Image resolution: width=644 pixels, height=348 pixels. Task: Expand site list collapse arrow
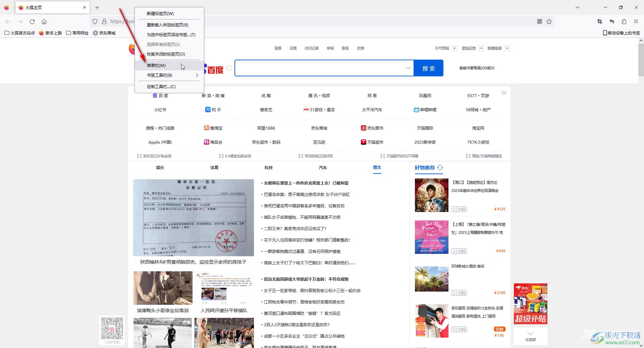point(504,93)
